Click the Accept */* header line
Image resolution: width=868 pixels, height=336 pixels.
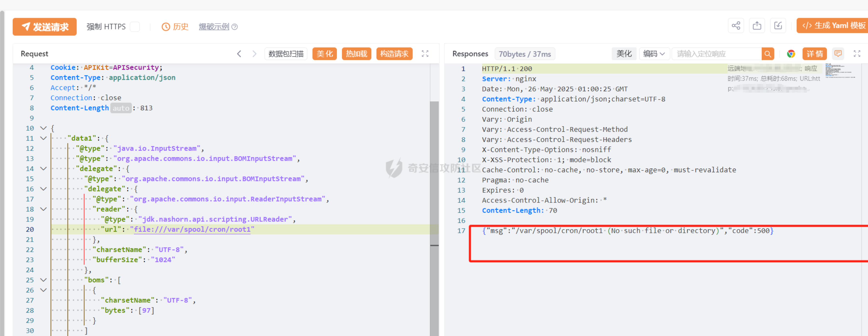click(73, 88)
